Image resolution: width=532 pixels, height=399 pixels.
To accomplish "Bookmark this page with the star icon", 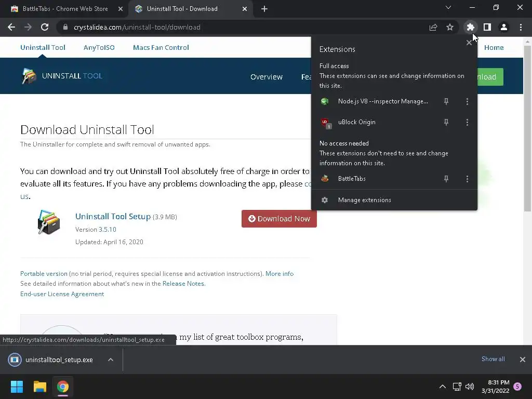I will 449,27.
